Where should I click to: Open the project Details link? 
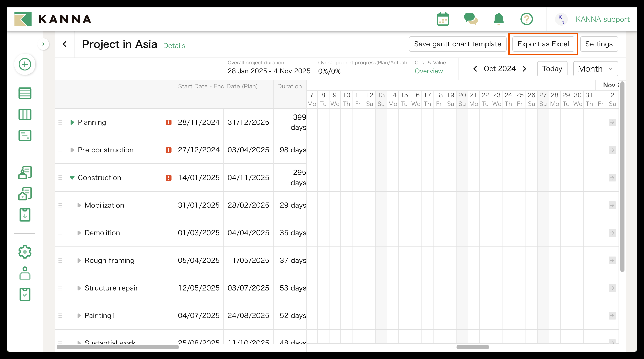[174, 46]
